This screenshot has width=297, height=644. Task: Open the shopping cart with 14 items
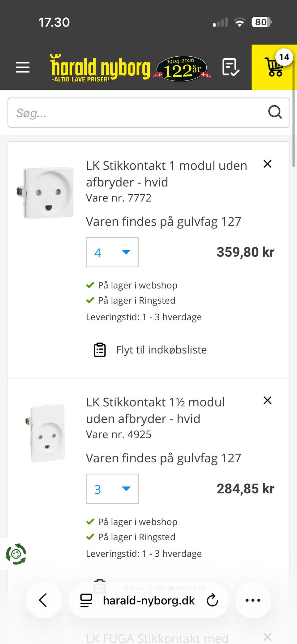click(274, 67)
